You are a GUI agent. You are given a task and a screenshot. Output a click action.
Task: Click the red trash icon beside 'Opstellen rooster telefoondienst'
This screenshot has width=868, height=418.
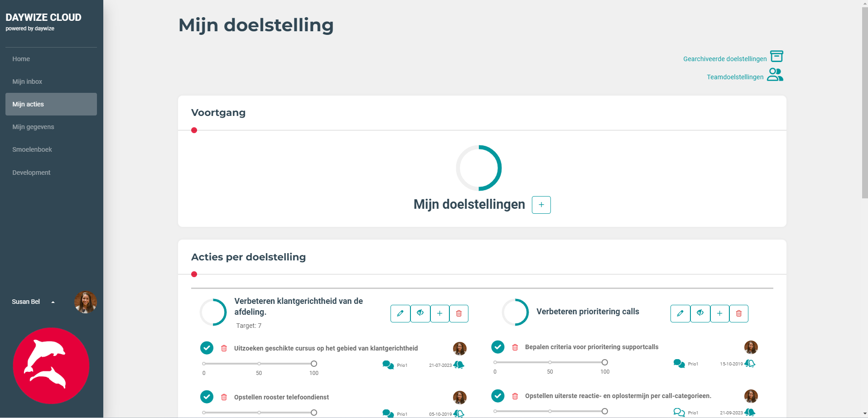[x=224, y=397]
